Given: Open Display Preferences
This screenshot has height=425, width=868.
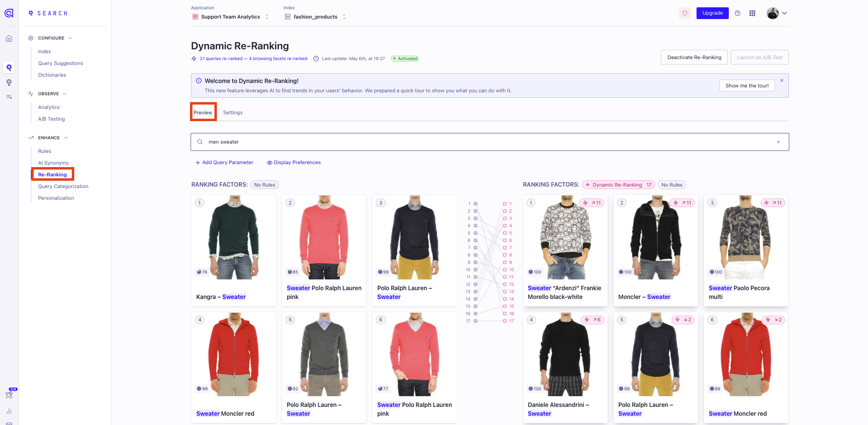Looking at the screenshot, I should [x=294, y=163].
